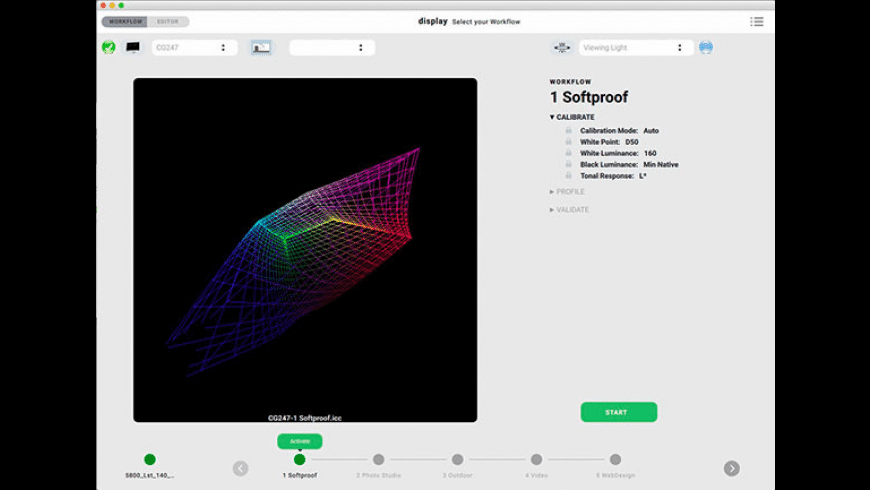Toggle the lock next to Tonal Response
This screenshot has height=490, width=870.
point(568,175)
